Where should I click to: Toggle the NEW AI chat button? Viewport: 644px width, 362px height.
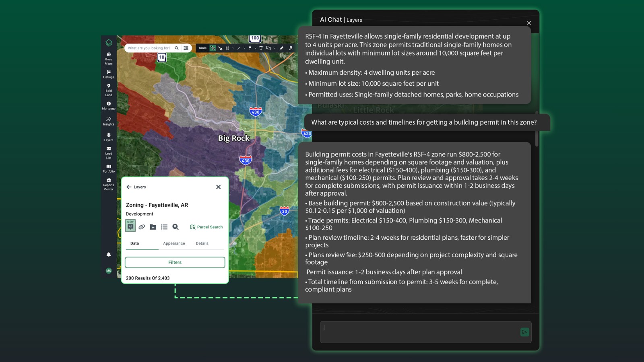[130, 226]
